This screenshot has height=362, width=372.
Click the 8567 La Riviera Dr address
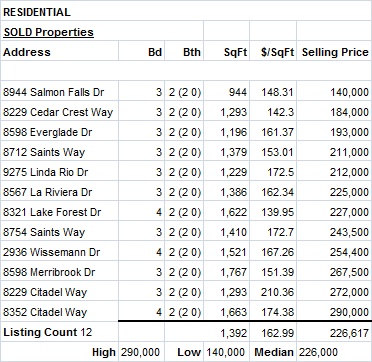point(47,192)
